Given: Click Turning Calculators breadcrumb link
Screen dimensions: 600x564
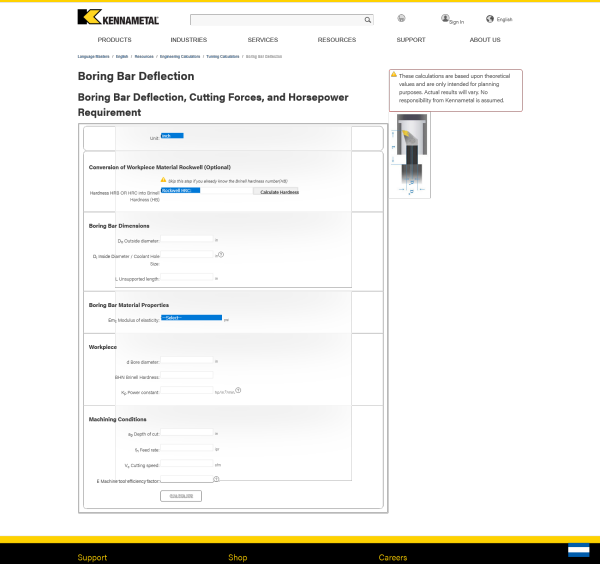Looking at the screenshot, I should (x=223, y=57).
